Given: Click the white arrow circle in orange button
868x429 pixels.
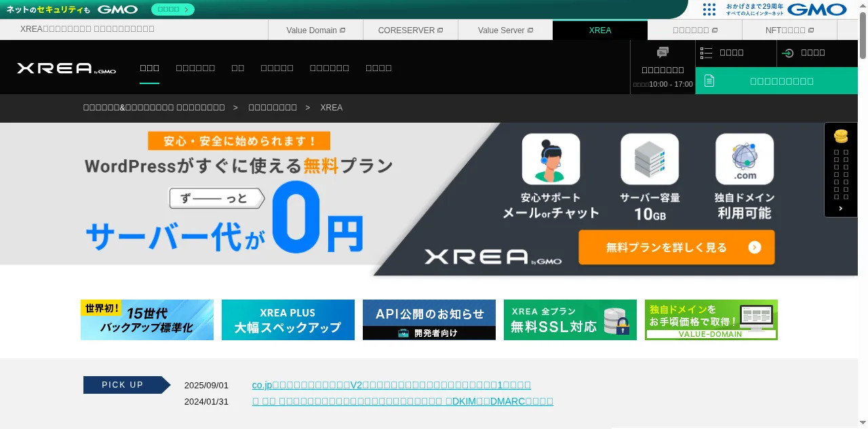Looking at the screenshot, I should pyautogui.click(x=755, y=247).
